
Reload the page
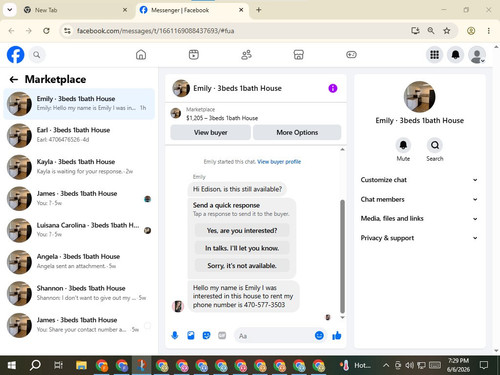click(x=46, y=31)
